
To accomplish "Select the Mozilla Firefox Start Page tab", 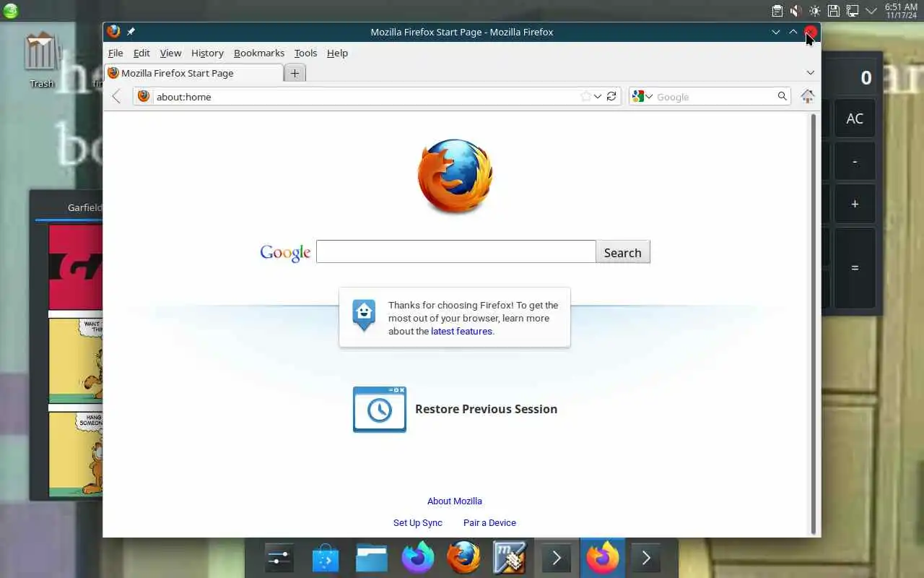I will coord(193,73).
